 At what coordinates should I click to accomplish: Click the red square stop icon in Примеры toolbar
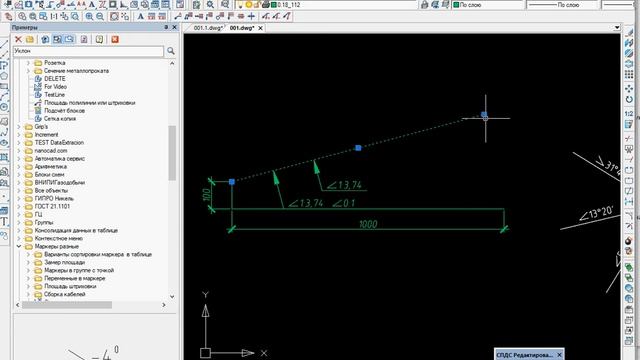click(115, 39)
